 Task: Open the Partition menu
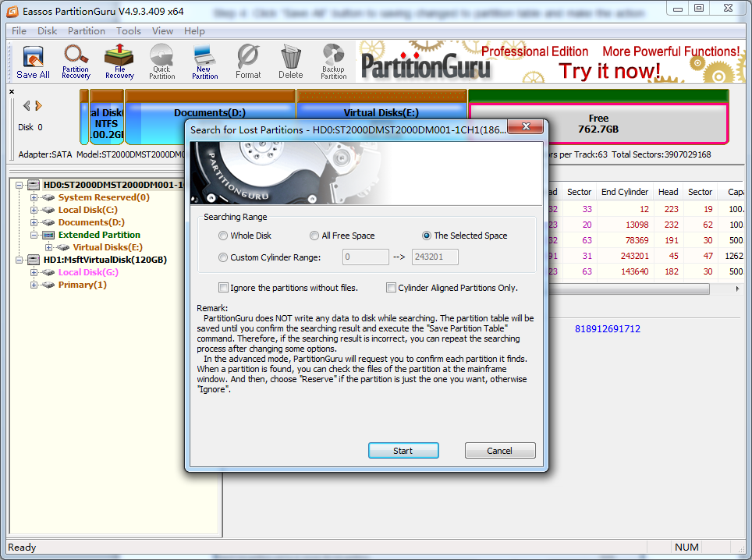87,31
